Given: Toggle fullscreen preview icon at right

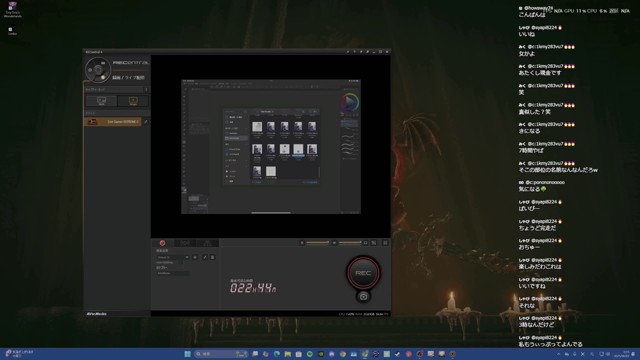Looking at the screenshot, I should (385, 243).
